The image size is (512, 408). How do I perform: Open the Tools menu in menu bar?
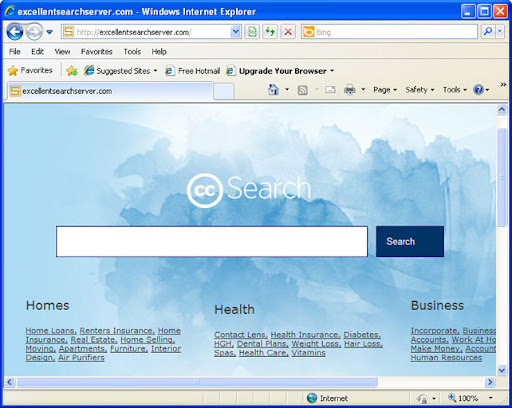(132, 52)
